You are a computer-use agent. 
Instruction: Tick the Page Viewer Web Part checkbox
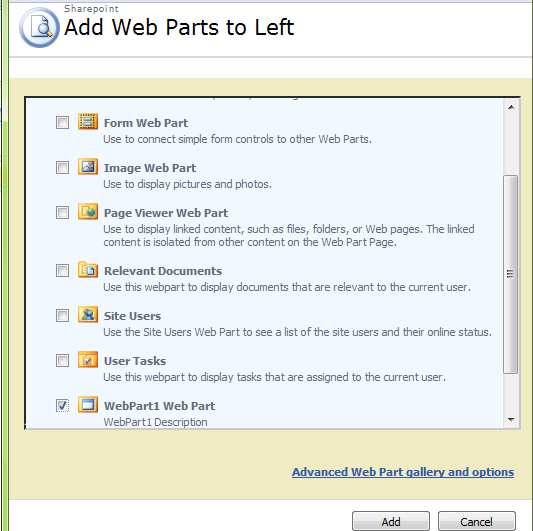pyautogui.click(x=63, y=212)
